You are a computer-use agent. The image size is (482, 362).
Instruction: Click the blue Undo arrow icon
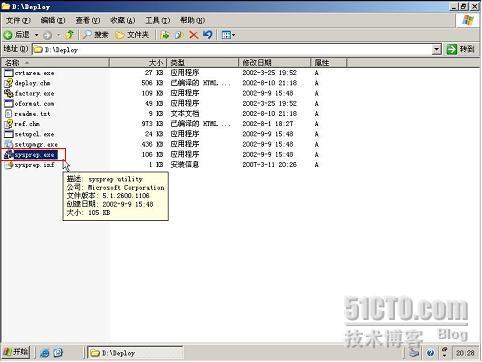pos(207,34)
